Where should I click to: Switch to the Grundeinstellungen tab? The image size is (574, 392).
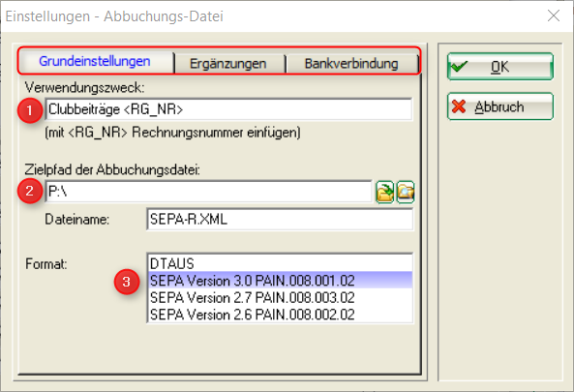[x=95, y=62]
